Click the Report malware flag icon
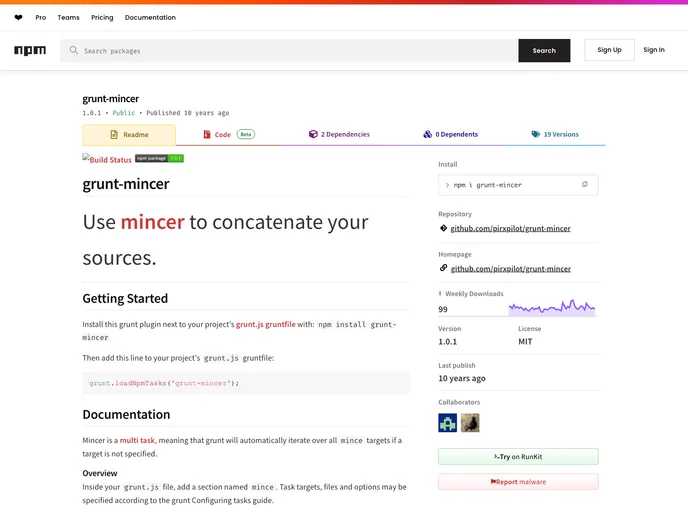 (493, 482)
